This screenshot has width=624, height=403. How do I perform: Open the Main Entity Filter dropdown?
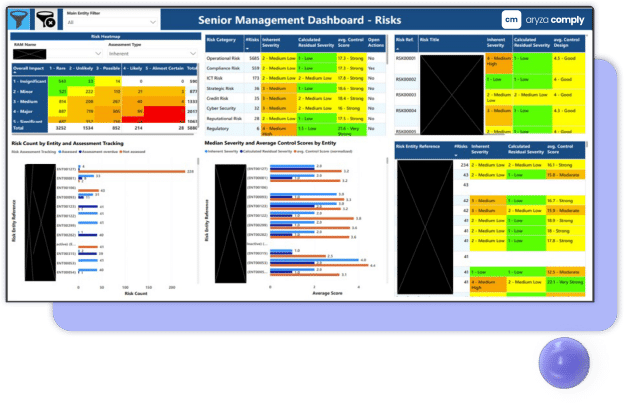[x=111, y=22]
